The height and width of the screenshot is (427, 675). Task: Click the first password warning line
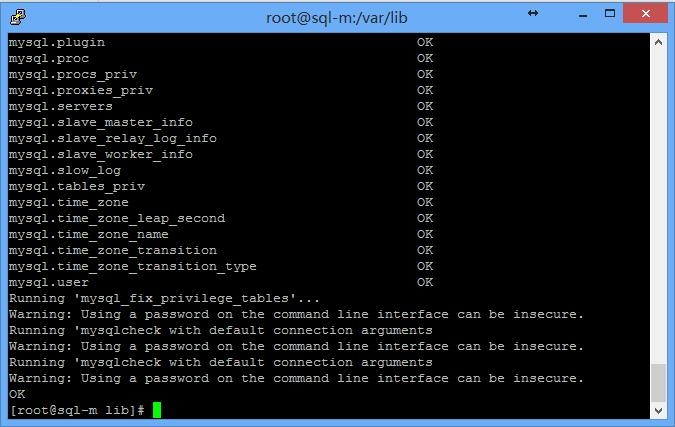[x=296, y=314]
